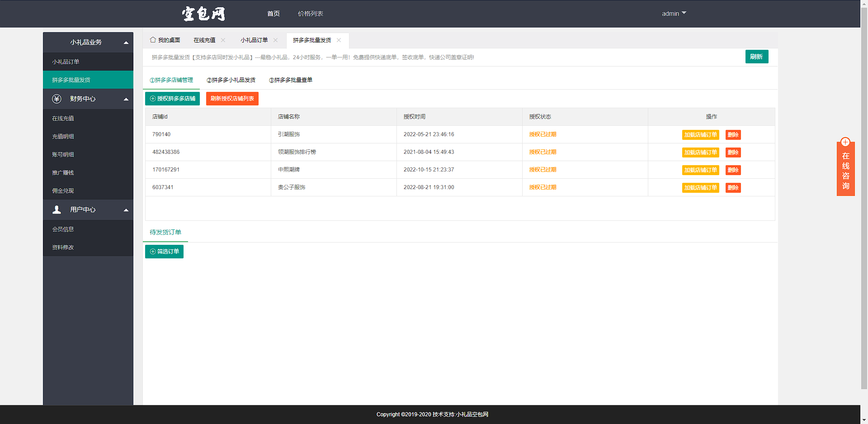Collapse the 财务中心 sidebar section
868x424 pixels.
pos(126,99)
